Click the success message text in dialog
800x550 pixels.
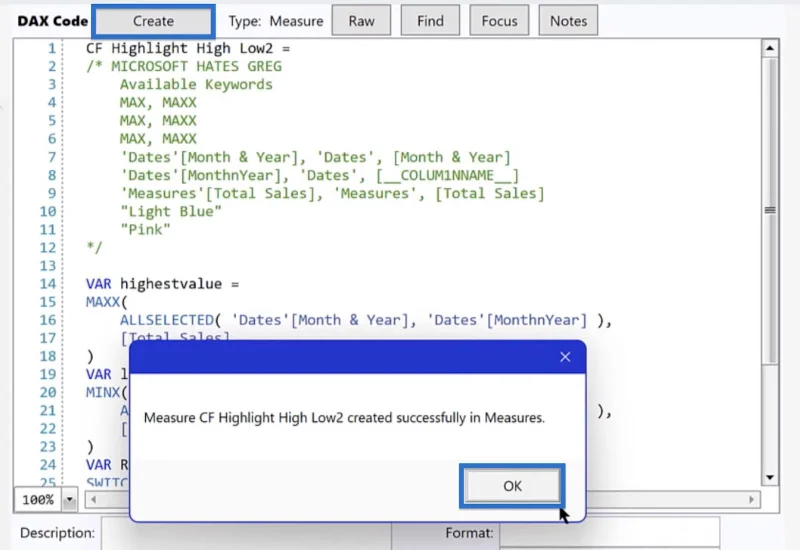coord(344,418)
